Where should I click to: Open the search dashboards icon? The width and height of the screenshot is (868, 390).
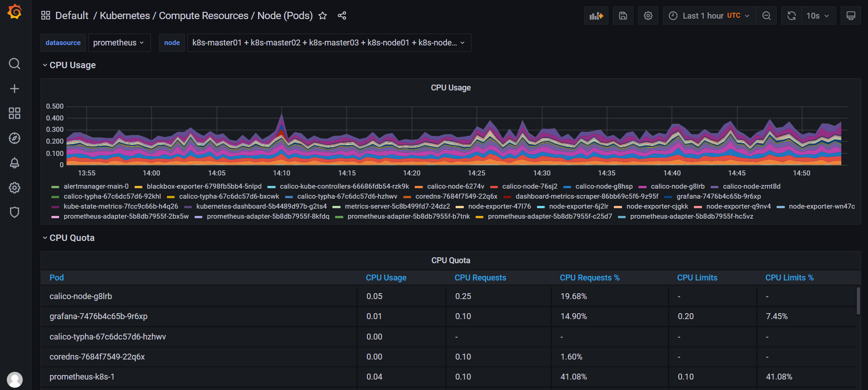[x=15, y=64]
